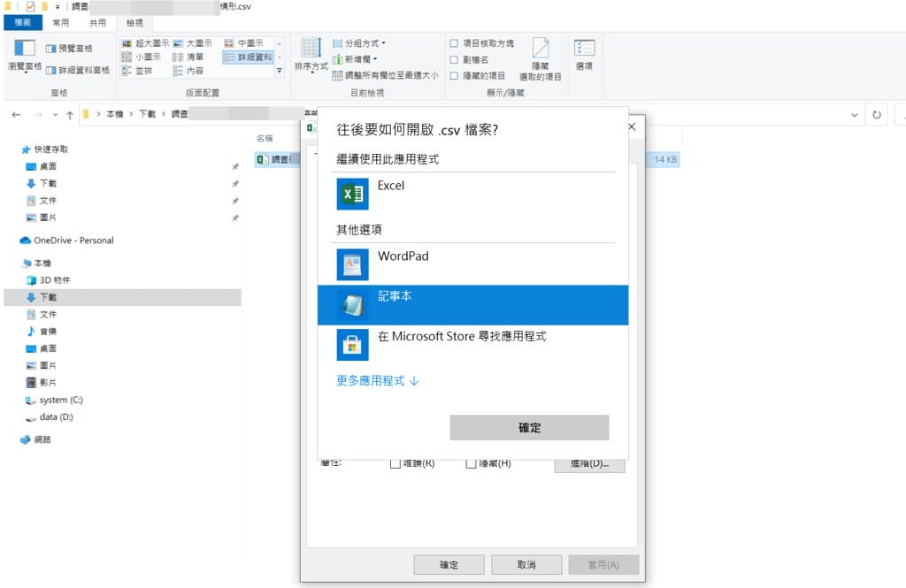Select 詳細資料 details layout
This screenshot has height=588, width=906.
point(248,57)
